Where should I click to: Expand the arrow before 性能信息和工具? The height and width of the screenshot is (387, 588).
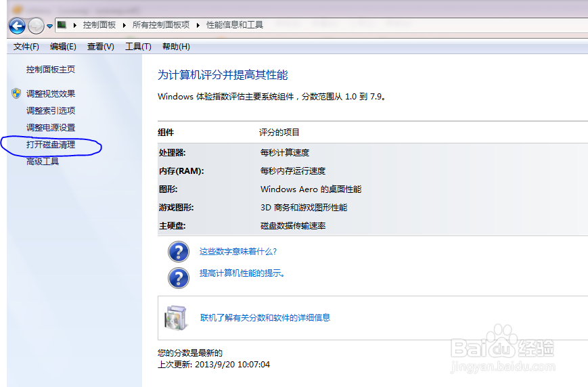click(198, 25)
